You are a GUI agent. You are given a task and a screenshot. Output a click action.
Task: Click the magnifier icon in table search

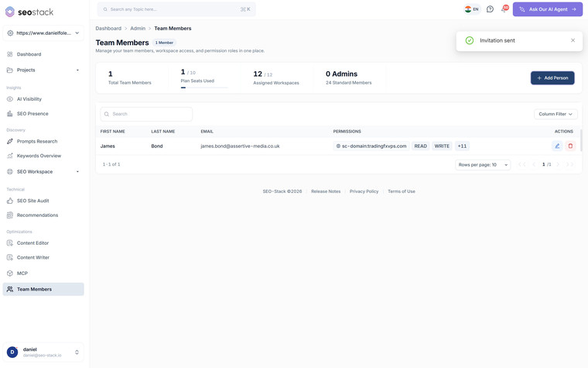click(x=107, y=114)
